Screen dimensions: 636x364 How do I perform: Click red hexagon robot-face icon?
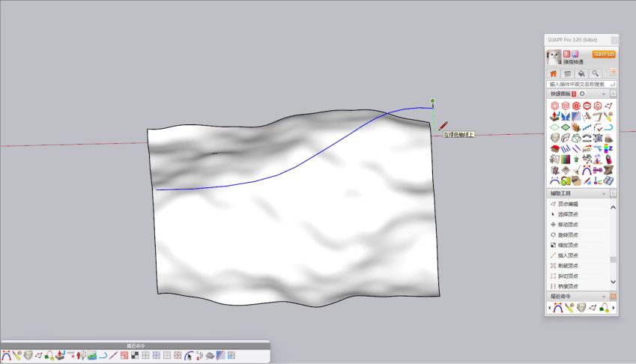point(587,106)
